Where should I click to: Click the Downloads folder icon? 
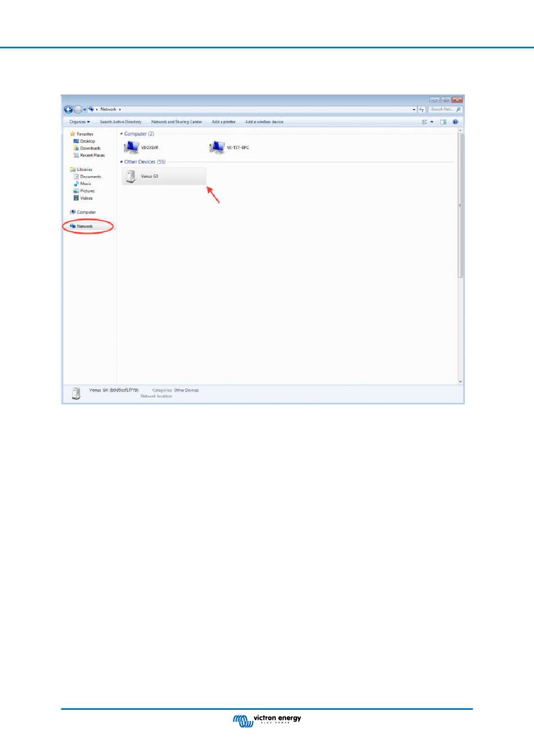pos(76,148)
